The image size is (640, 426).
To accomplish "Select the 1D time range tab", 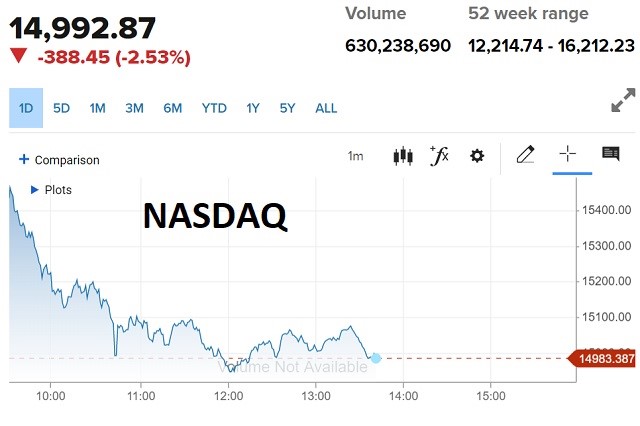I will point(25,108).
